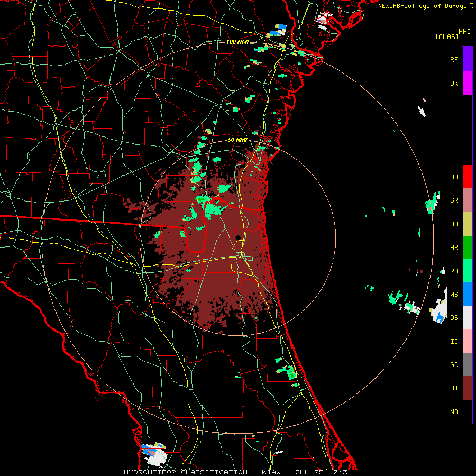Click the ND legend label

(454, 412)
